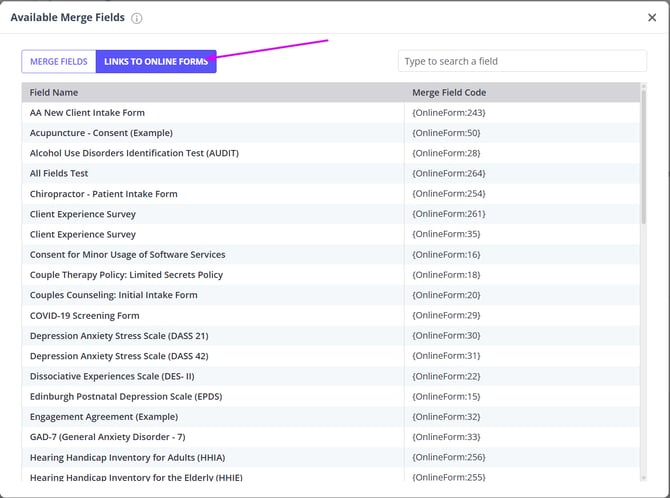Click the Merge Field Code column header
The width and height of the screenshot is (670, 498).
click(x=449, y=92)
